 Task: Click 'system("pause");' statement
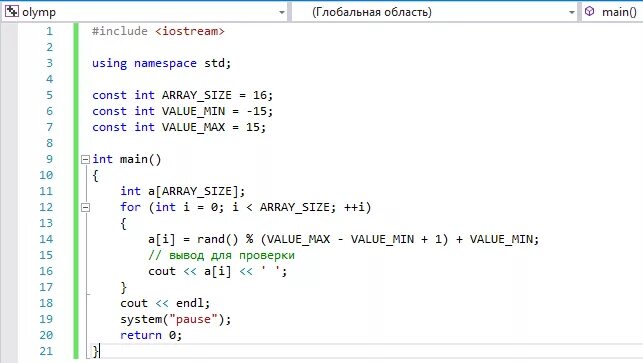(x=176, y=319)
